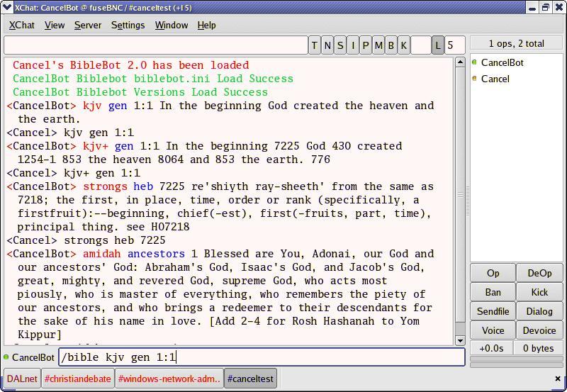Click the green status dot beside CancelBot in user list

click(474, 62)
